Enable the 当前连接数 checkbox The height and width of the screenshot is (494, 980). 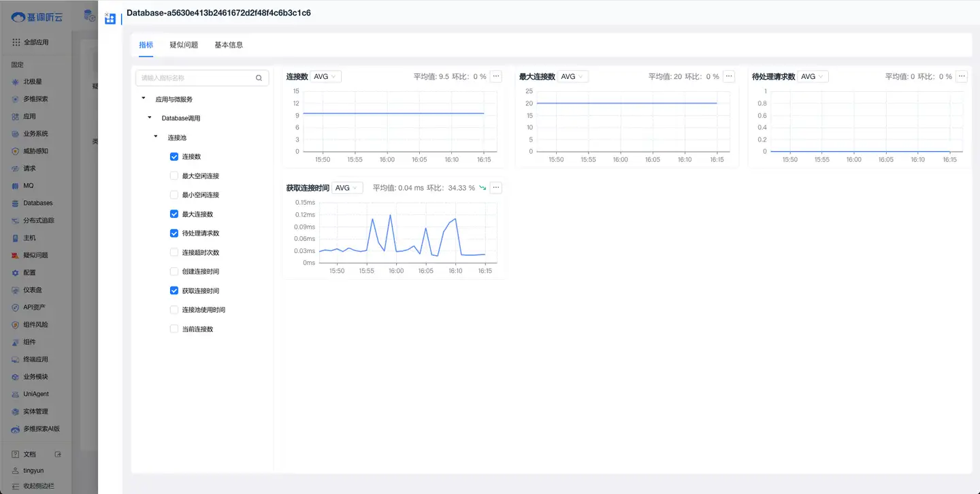click(174, 329)
